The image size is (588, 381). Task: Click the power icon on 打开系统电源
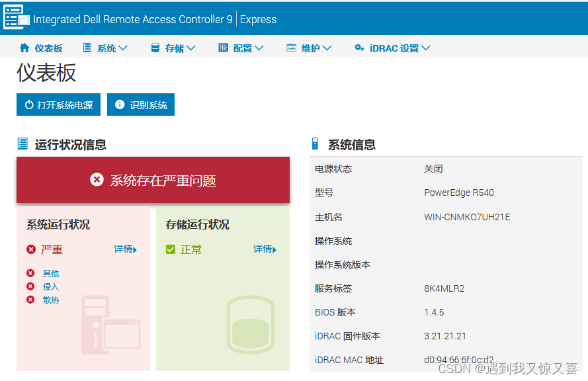(29, 105)
